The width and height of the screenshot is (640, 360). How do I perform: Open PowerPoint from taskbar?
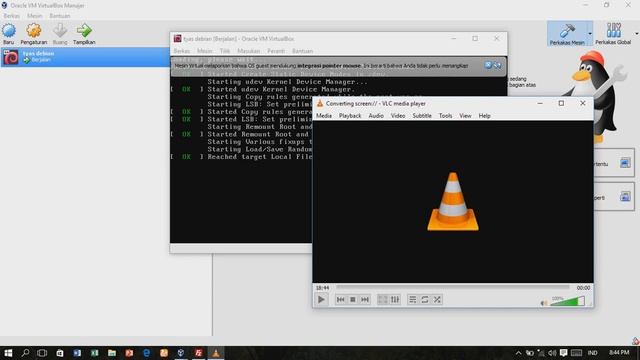coord(129,353)
